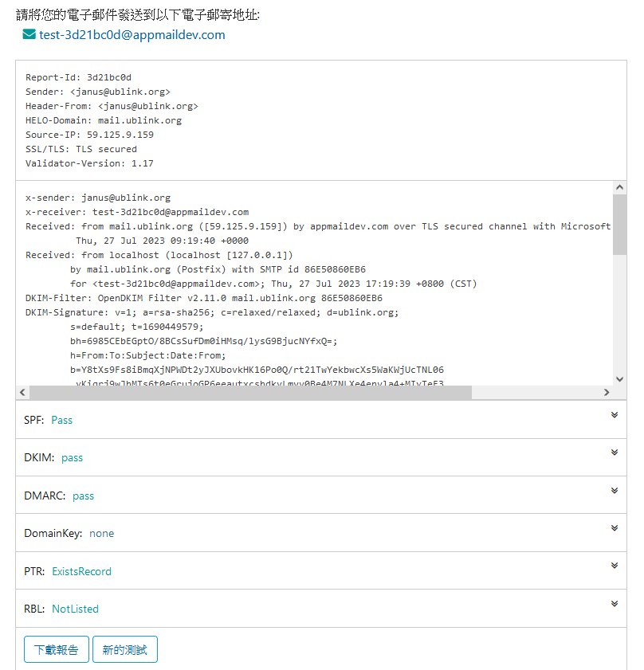Screen dimensions: 644x670
Task: Open the test-3d21bc0d@appmaildev.com email link
Action: [x=132, y=35]
